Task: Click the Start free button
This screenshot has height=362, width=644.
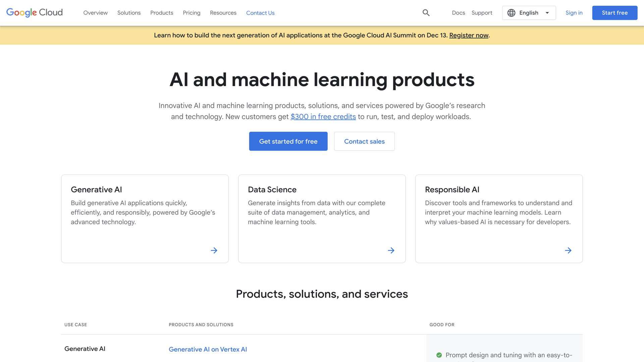Action: click(615, 13)
